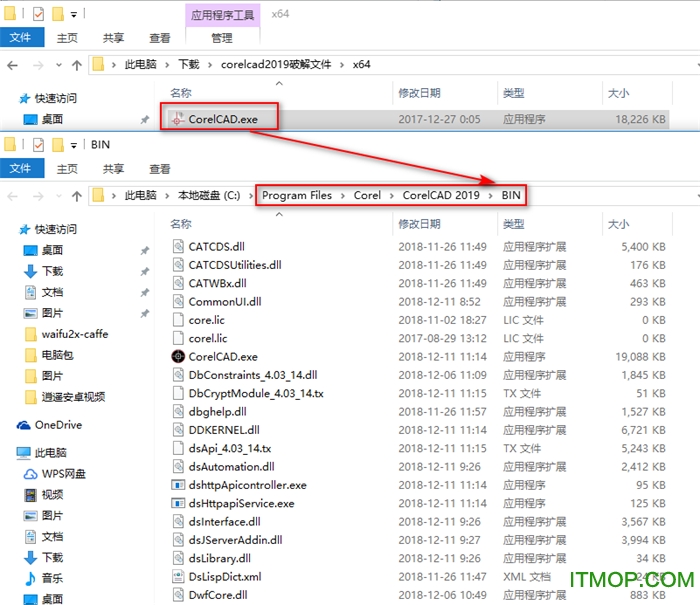The width and height of the screenshot is (700, 605).
Task: Sort by 类型 column in BIN window
Action: [x=513, y=224]
